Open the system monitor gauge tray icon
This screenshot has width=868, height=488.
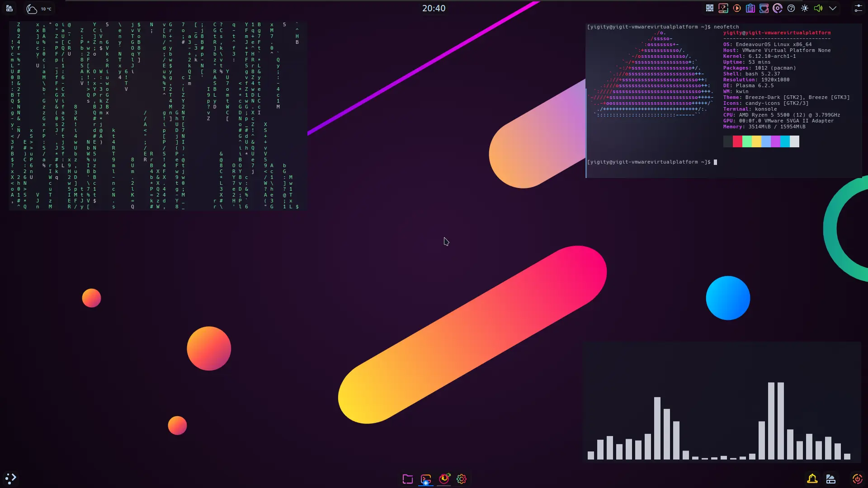[x=791, y=8]
